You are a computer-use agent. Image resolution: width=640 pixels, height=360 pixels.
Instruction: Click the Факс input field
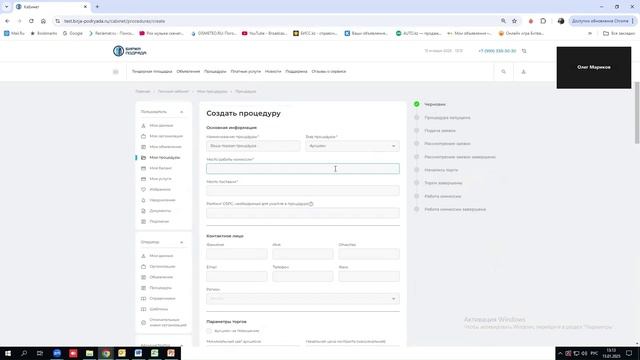(x=369, y=276)
